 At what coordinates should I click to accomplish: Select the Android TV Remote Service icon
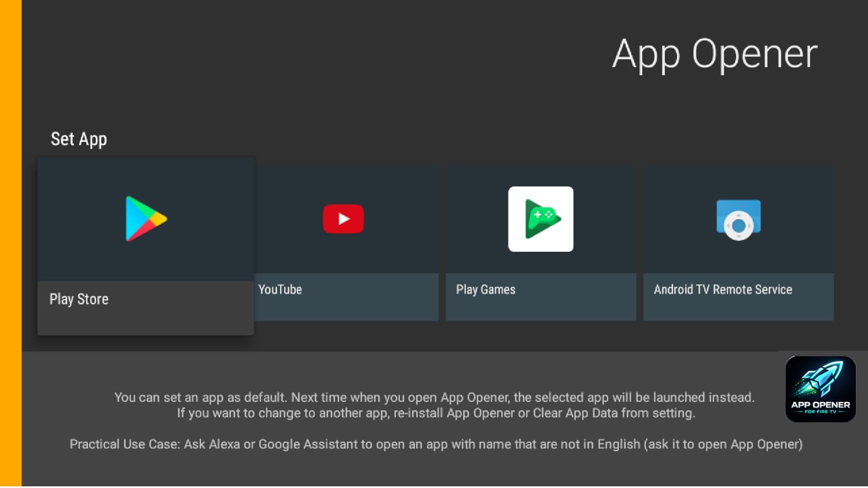click(738, 219)
